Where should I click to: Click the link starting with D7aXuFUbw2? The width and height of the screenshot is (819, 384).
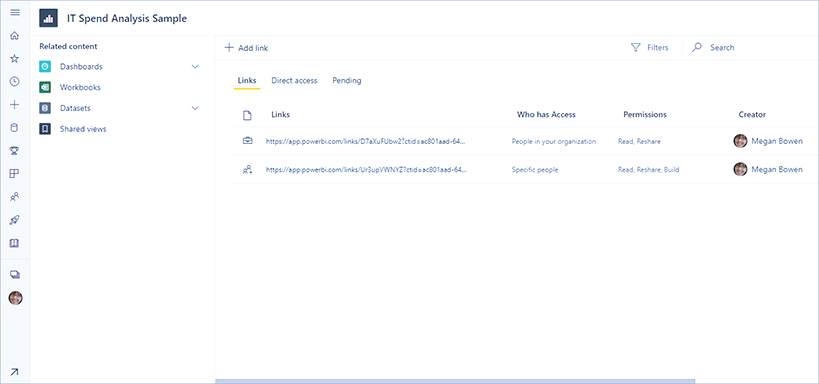366,141
